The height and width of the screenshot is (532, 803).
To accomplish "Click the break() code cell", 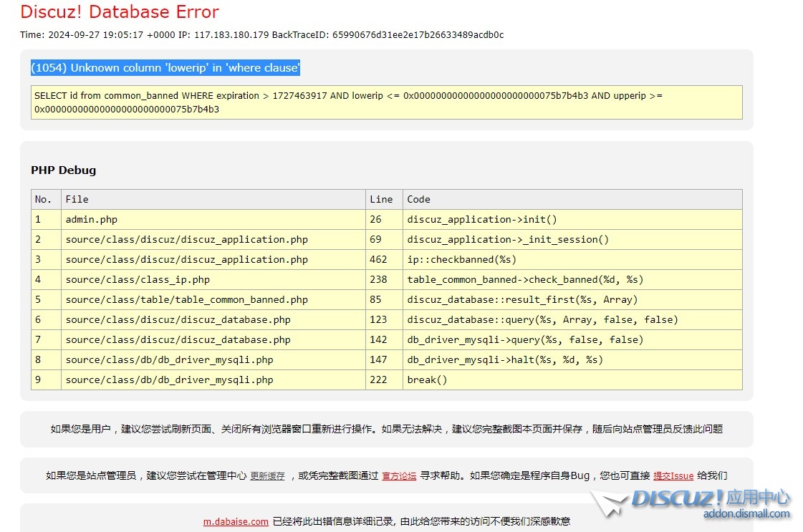I will 572,379.
